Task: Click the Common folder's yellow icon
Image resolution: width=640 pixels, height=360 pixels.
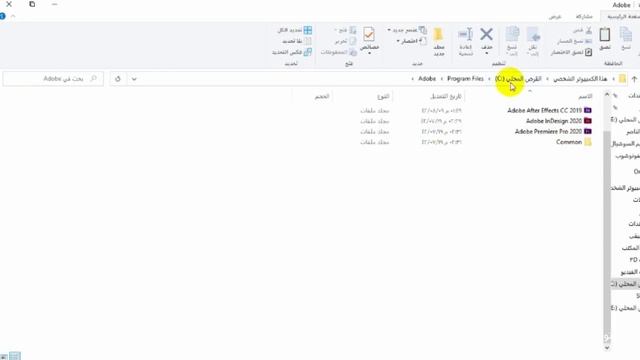Action: (x=587, y=142)
